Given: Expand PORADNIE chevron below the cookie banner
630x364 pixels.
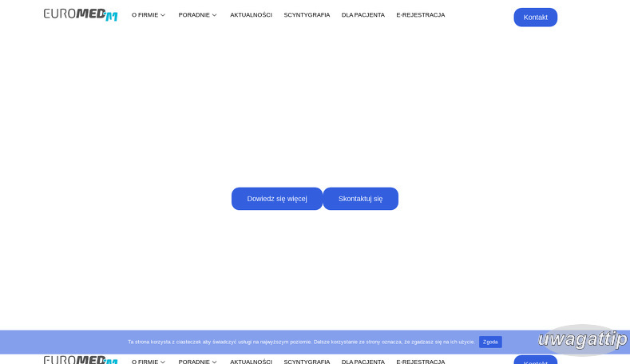Looking at the screenshot, I should pyautogui.click(x=214, y=362).
